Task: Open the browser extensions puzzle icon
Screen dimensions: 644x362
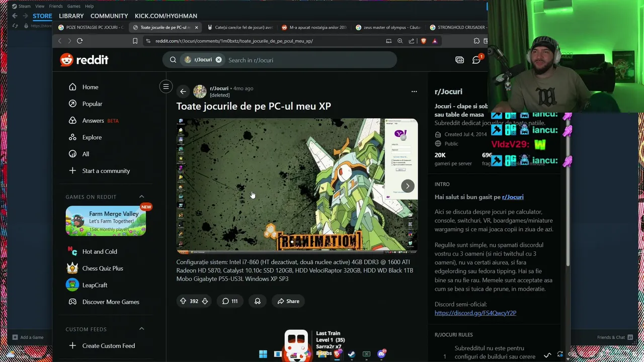Action: (x=476, y=41)
